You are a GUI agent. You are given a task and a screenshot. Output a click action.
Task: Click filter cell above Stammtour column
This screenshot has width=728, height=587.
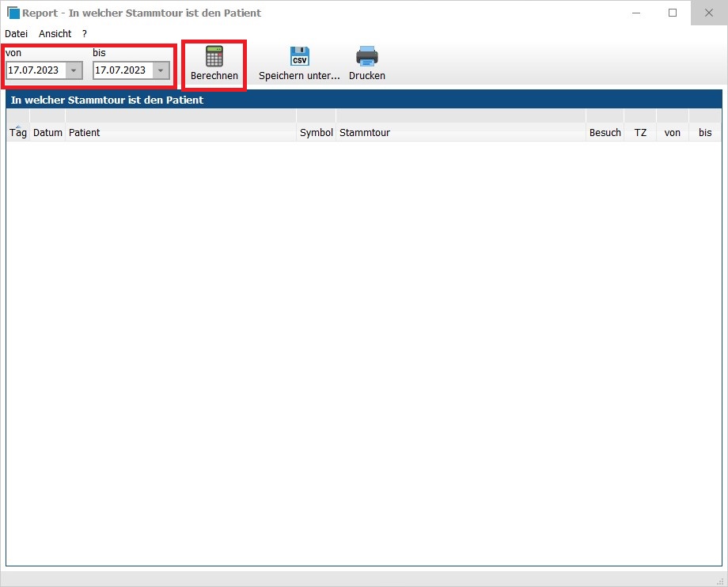(x=461, y=116)
